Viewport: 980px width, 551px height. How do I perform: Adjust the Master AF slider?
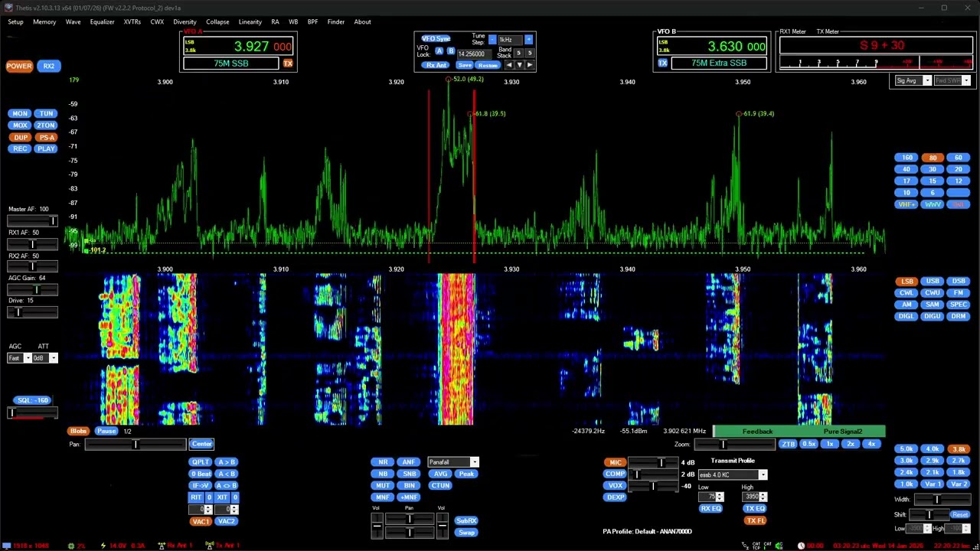point(32,221)
